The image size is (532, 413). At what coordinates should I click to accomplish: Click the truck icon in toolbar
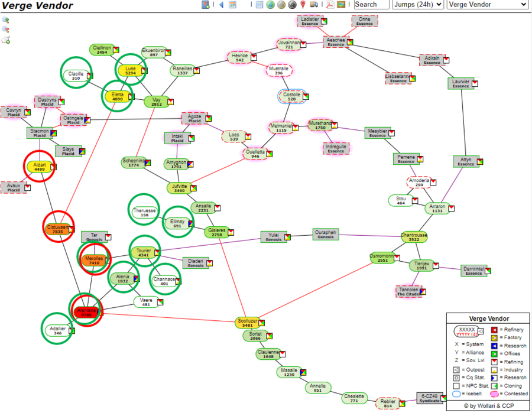(x=313, y=5)
